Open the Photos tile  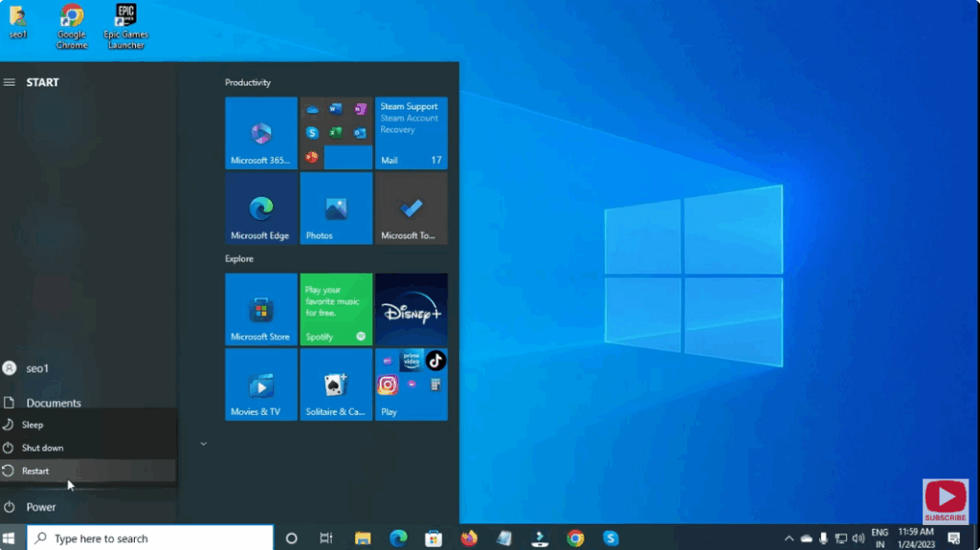[336, 209]
